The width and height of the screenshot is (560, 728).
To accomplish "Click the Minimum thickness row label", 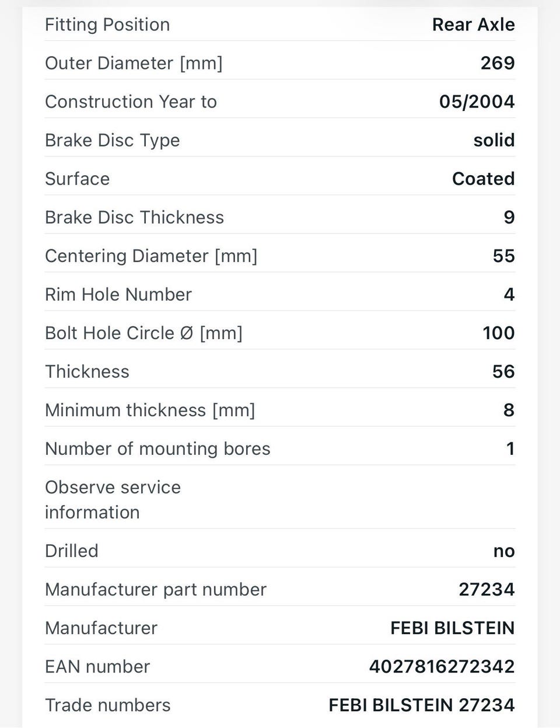I will coord(150,410).
